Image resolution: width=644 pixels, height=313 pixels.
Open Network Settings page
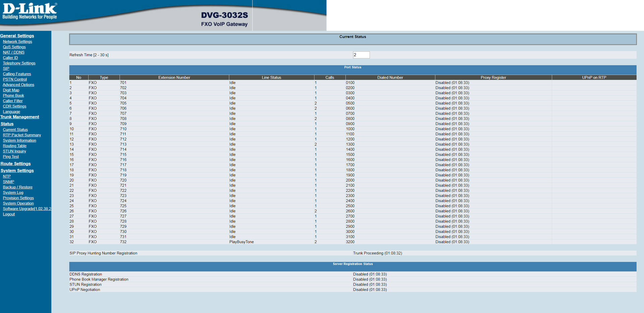point(17,42)
